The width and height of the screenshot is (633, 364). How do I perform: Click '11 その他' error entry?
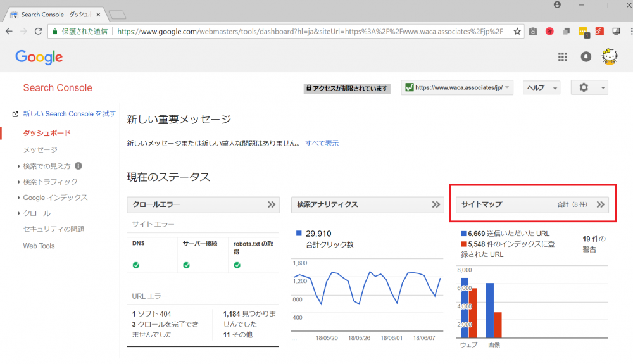(238, 334)
